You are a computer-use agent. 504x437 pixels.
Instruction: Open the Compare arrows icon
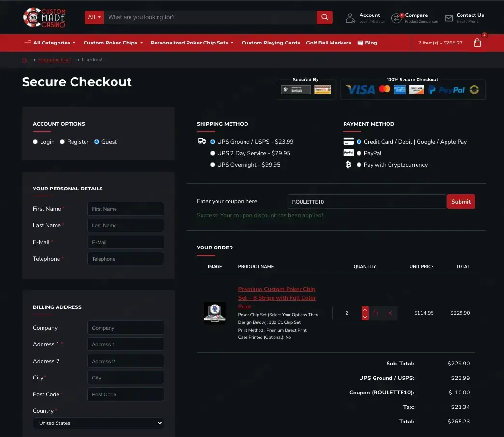pos(396,18)
